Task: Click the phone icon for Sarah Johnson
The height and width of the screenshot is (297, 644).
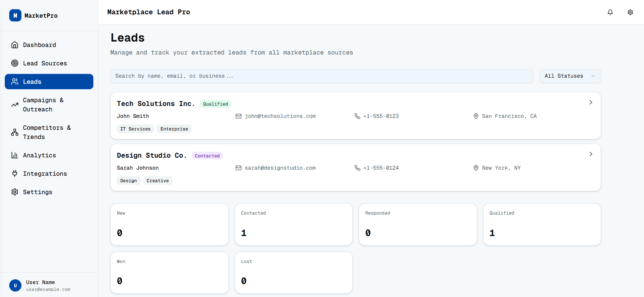Action: tap(357, 168)
